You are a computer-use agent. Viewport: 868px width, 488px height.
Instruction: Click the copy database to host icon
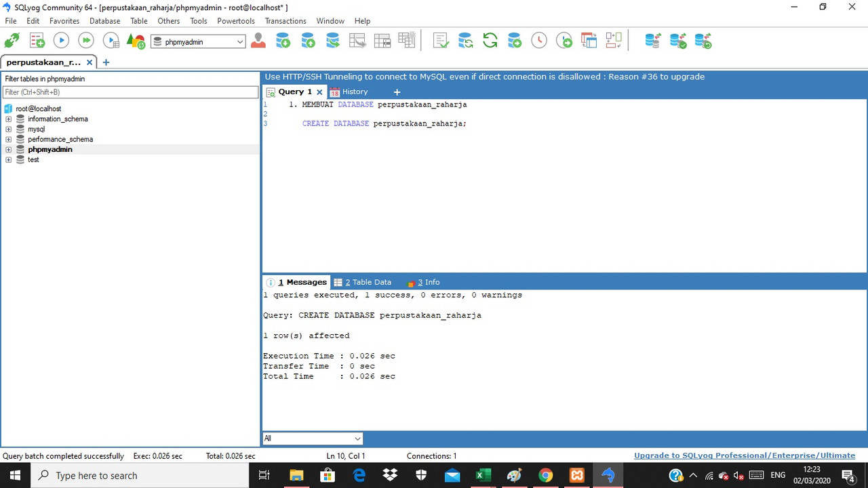point(332,41)
